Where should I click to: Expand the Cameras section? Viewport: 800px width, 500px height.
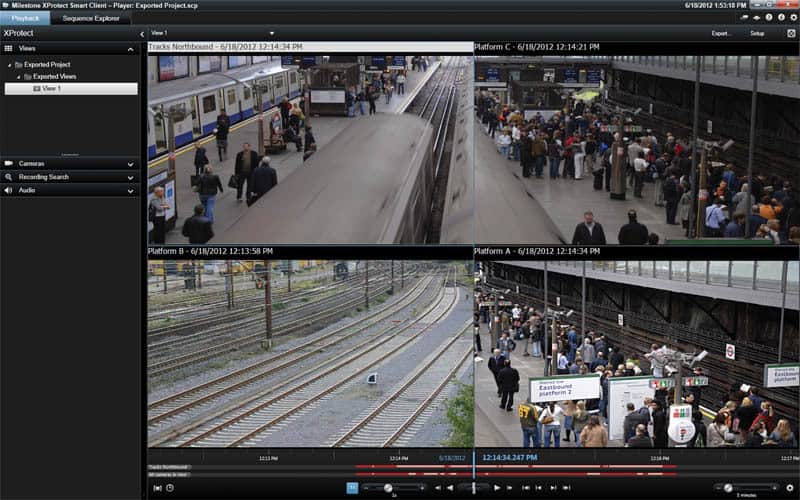(130, 163)
